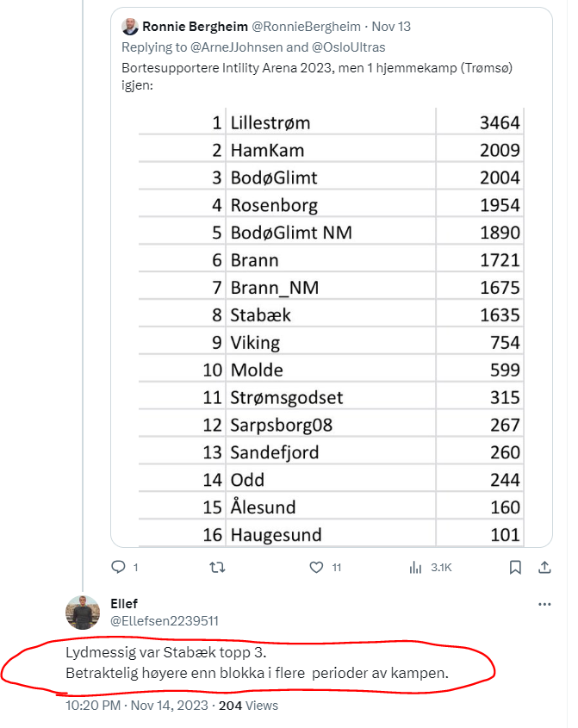Visit the @RonnieBergheim handle
The width and height of the screenshot is (578, 728).
(x=306, y=27)
